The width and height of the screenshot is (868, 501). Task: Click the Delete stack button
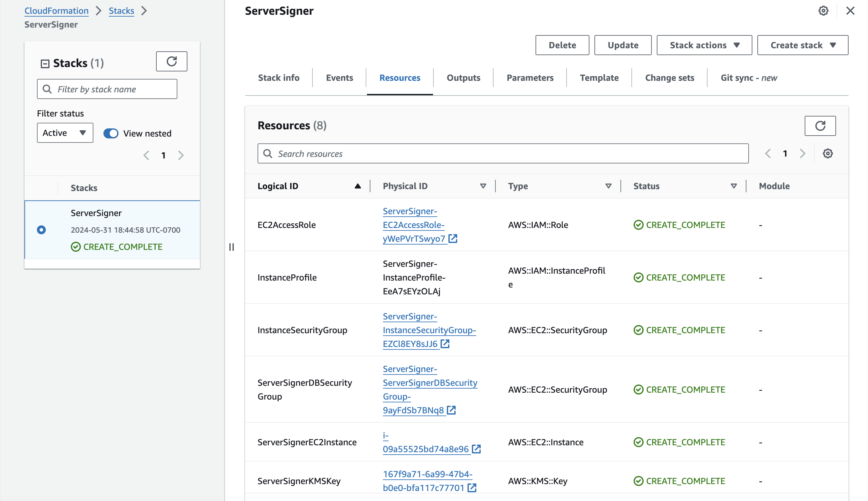coord(562,45)
